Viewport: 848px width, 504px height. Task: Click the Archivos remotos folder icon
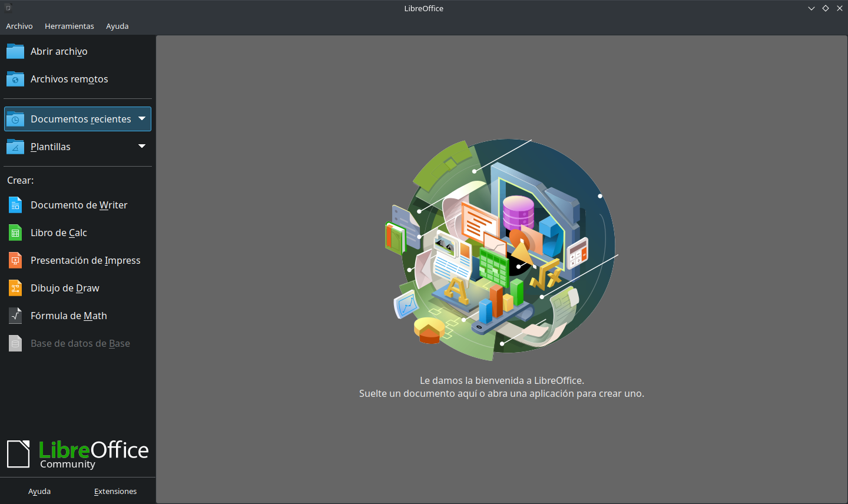(x=15, y=79)
